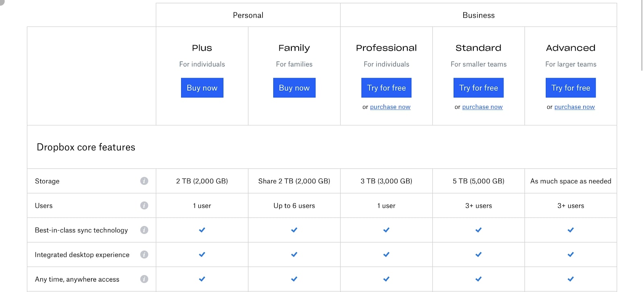Click For families subtitle
The height and width of the screenshot is (292, 644).
tap(294, 64)
